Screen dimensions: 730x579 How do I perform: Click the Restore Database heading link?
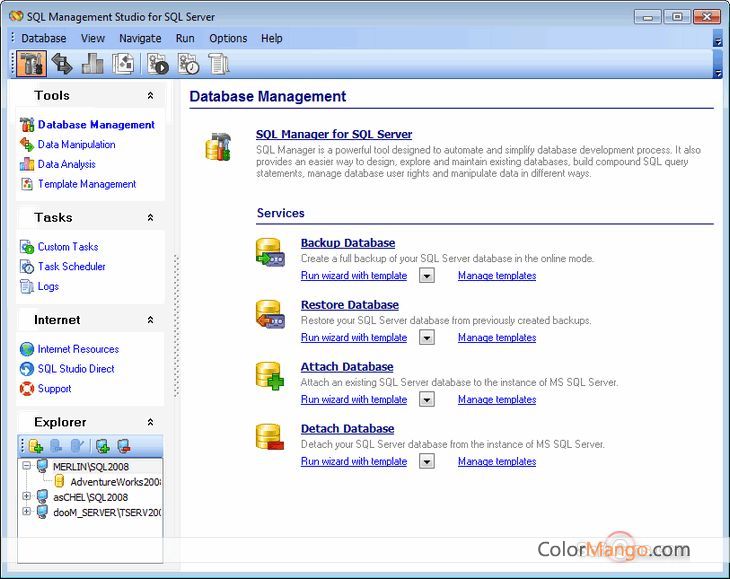pyautogui.click(x=350, y=305)
